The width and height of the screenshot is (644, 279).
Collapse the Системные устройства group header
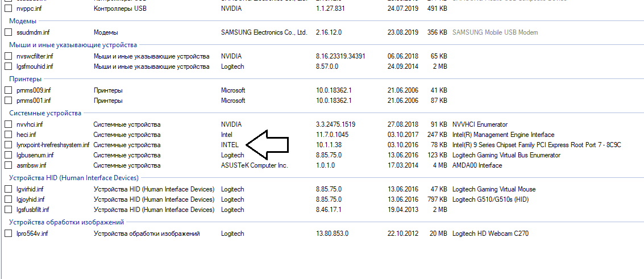pos(45,113)
